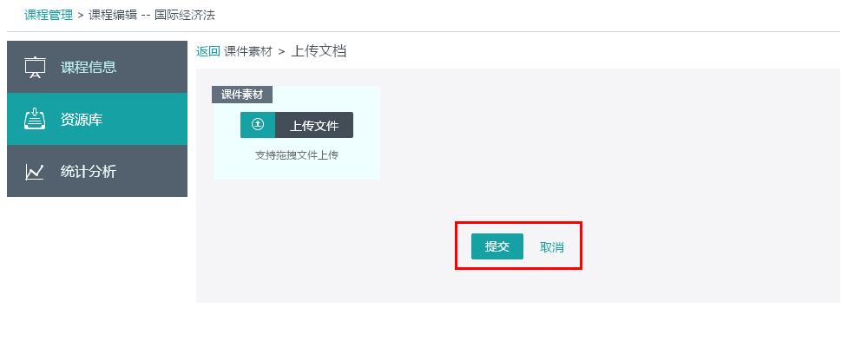The height and width of the screenshot is (341, 868).
Task: Click the circular upload arrow icon
Action: click(258, 125)
